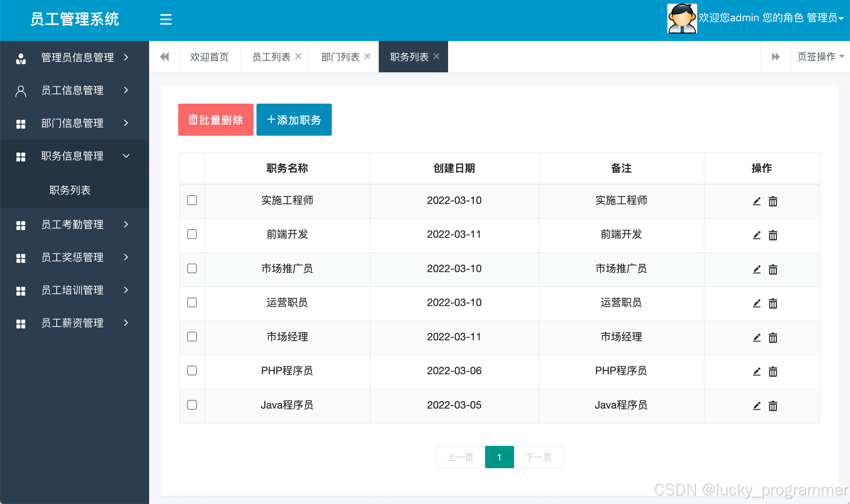Click the hamburger menu toggle icon
The width and height of the screenshot is (850, 504).
point(166,19)
